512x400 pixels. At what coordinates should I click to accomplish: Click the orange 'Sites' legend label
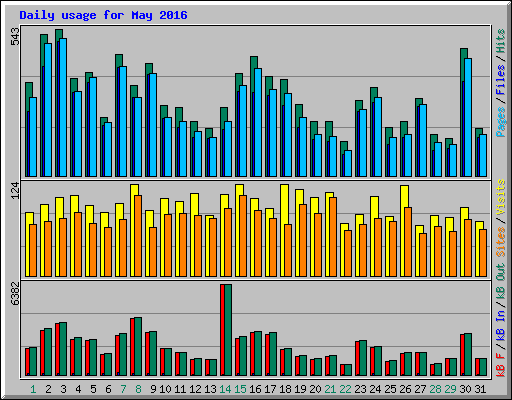(x=500, y=242)
